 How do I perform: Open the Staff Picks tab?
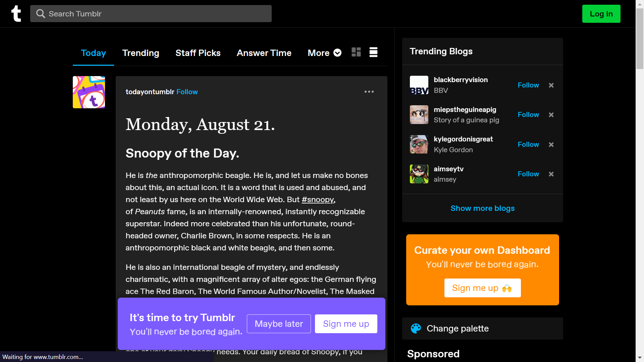(198, 53)
